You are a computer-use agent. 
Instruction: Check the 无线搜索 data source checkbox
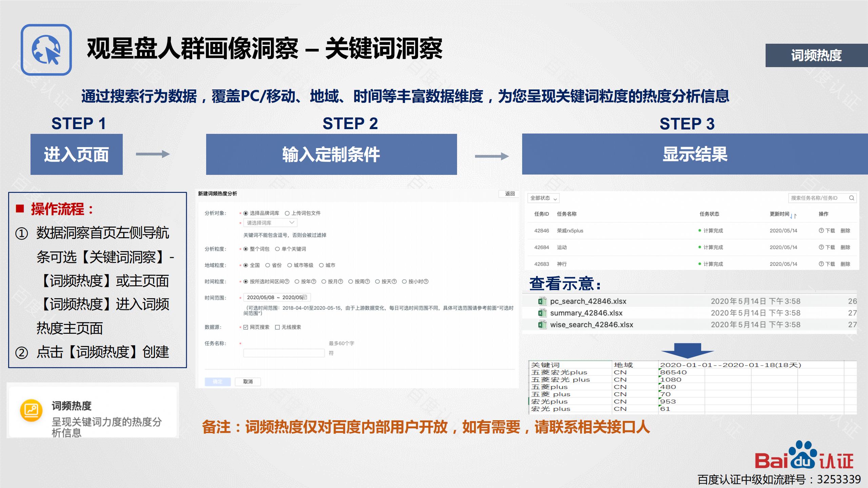tap(277, 327)
